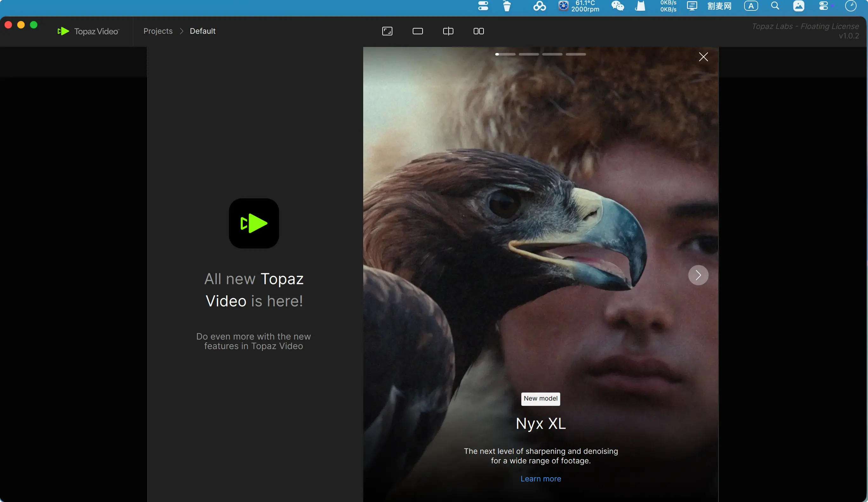Image resolution: width=868 pixels, height=502 pixels.
Task: Toggle the input method A indicator
Action: [751, 6]
